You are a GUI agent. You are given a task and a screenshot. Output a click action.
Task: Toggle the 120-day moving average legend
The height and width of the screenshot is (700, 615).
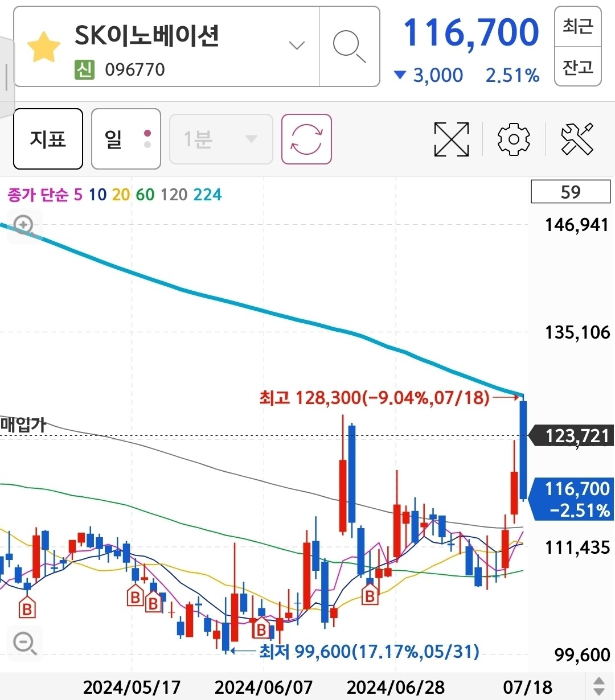click(174, 194)
